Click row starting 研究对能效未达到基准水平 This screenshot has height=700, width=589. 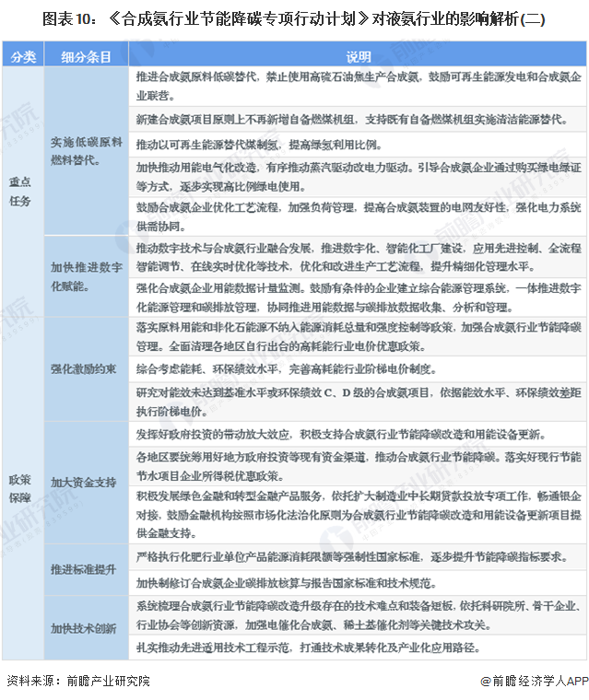point(358,402)
